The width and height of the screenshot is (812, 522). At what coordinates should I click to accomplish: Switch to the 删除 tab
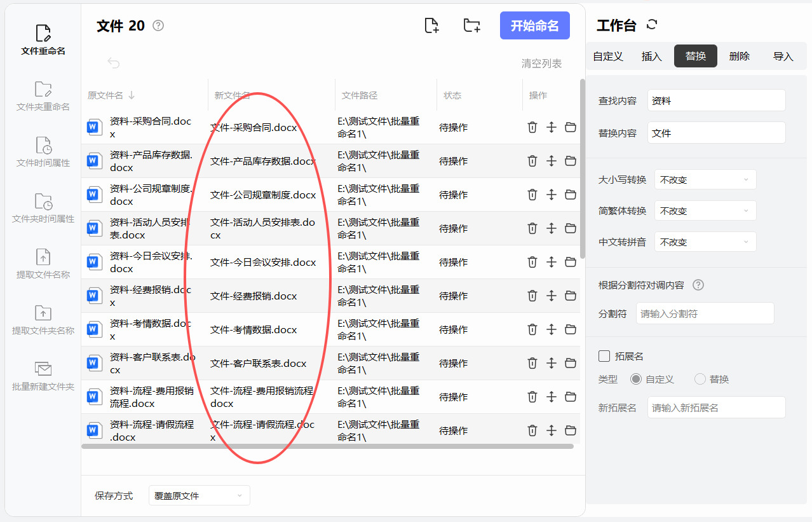740,56
